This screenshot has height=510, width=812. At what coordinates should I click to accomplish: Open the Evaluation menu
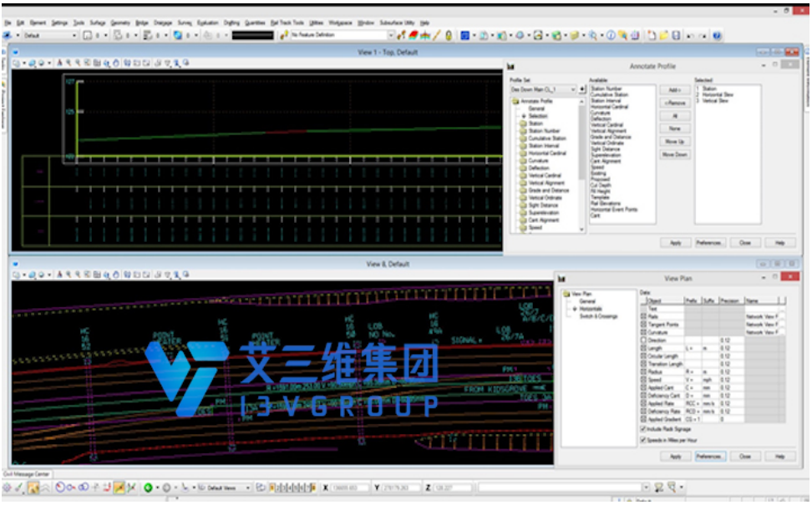tap(208, 23)
